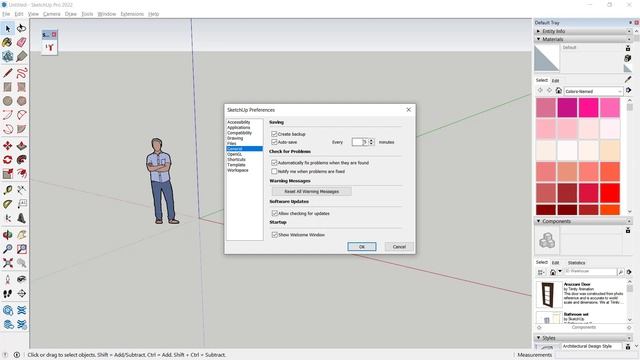Select the Zoom magnifier tool

[x=7, y=249]
